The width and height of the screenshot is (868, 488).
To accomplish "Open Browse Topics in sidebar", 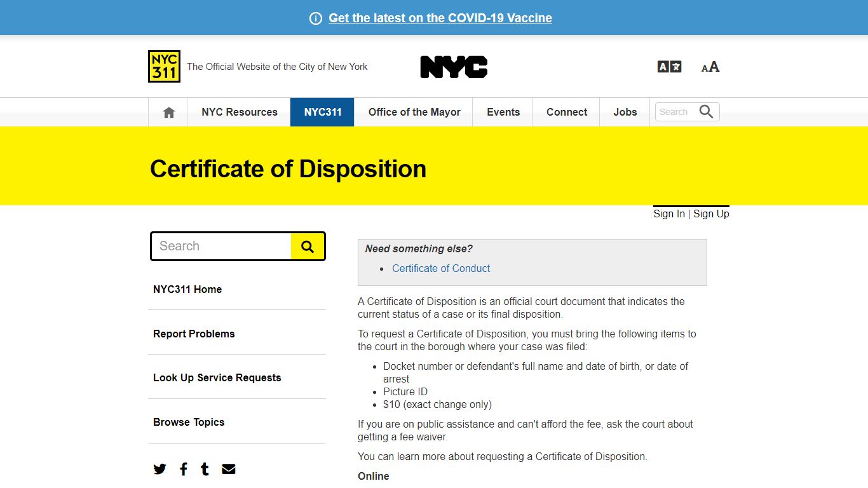I will pos(189,422).
